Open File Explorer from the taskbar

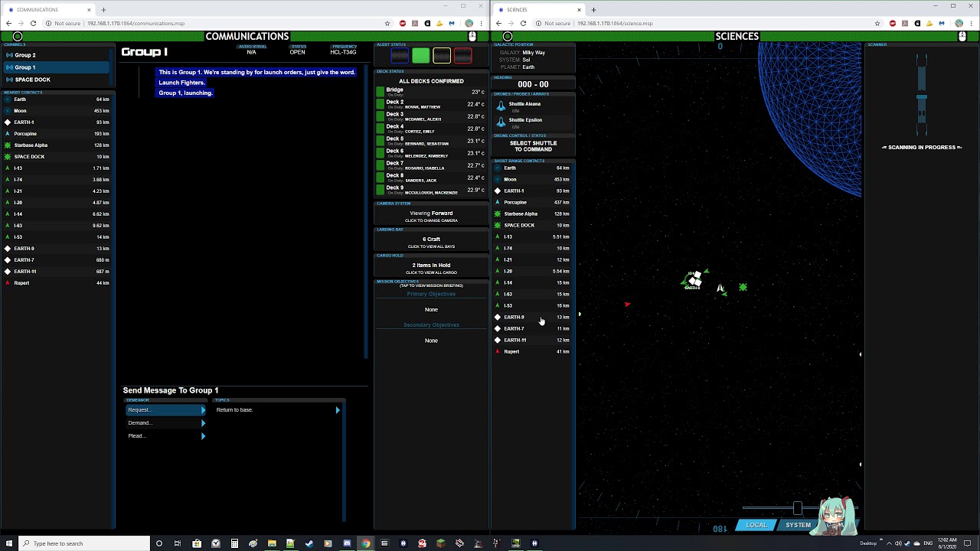[272, 543]
